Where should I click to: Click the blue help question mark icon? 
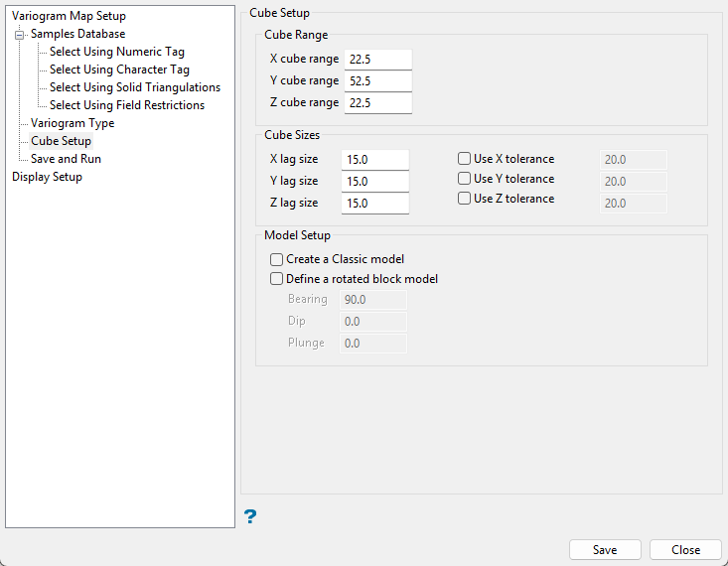tap(250, 515)
